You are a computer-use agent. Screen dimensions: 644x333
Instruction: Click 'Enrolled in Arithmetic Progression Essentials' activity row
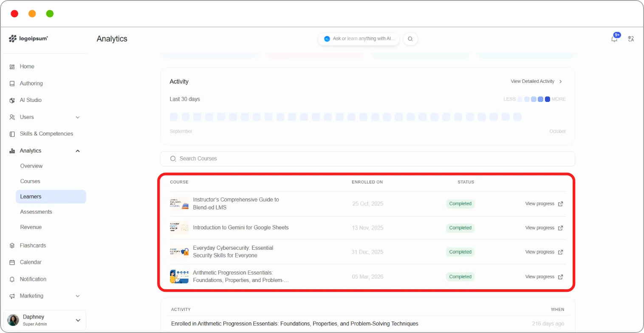click(x=367, y=324)
